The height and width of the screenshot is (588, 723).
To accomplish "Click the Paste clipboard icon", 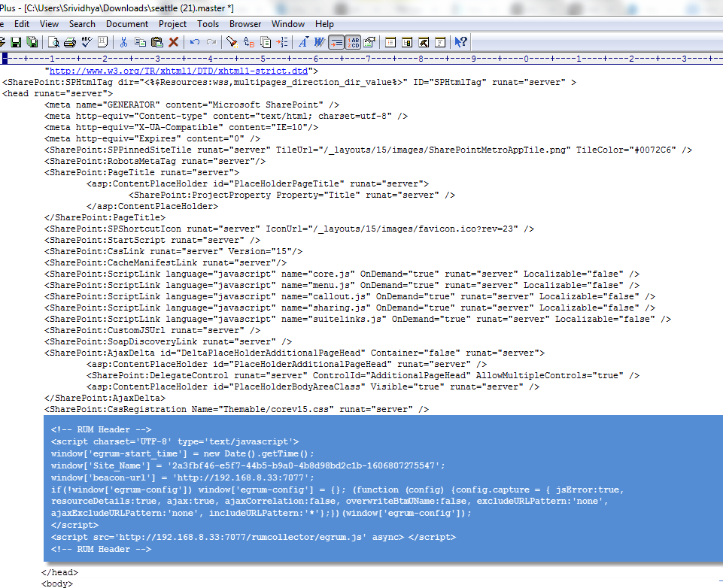I will click(156, 42).
